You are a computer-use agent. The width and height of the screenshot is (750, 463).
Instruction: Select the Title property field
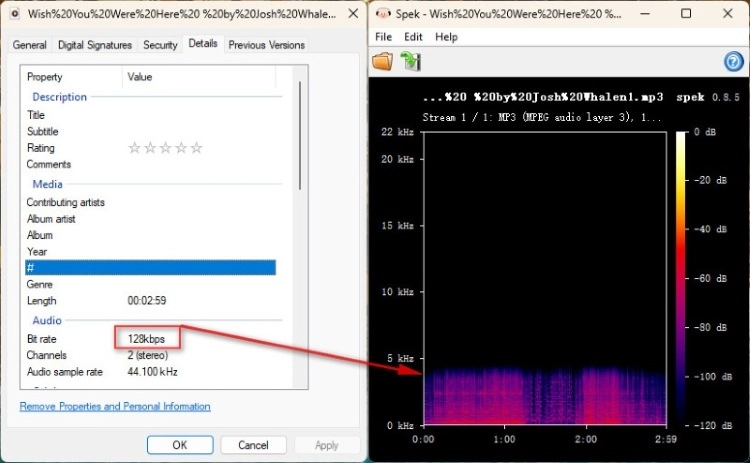(x=150, y=115)
